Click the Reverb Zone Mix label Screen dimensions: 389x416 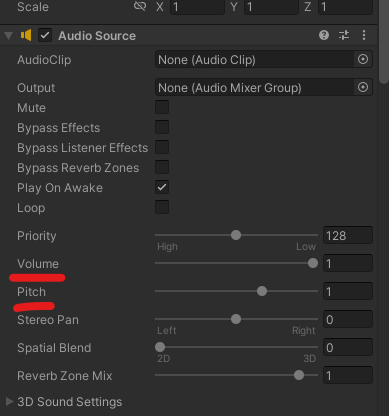coord(65,376)
